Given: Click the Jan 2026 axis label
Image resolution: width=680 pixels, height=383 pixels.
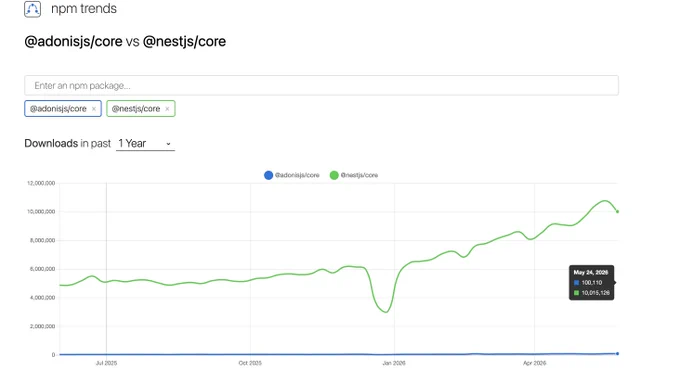Looking at the screenshot, I should click(x=394, y=363).
